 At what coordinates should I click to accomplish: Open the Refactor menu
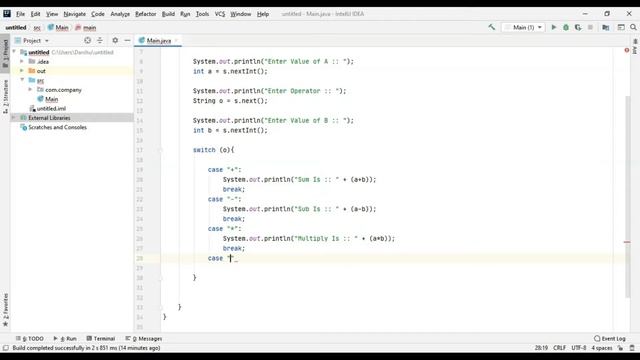tap(146, 14)
